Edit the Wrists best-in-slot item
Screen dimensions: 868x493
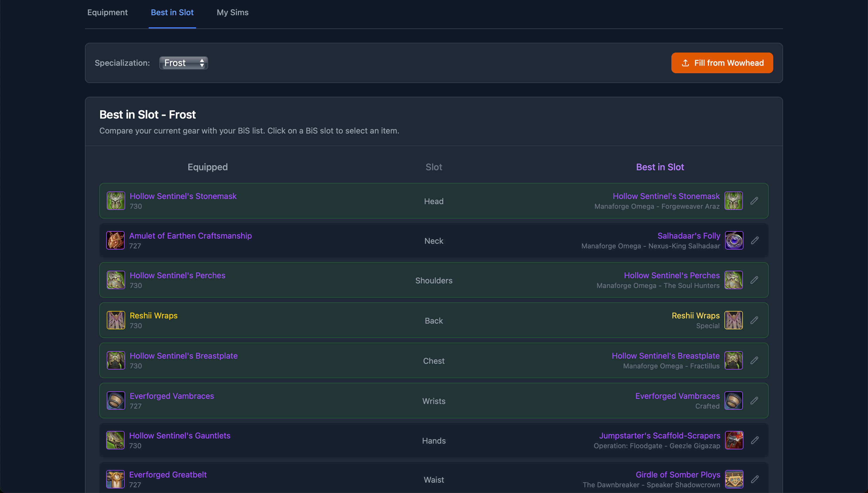754,401
